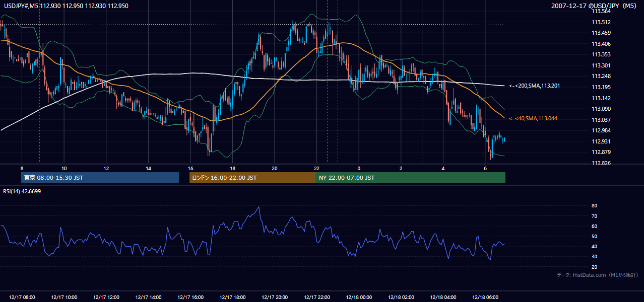Select the ロンドン 16:00-22:00 JST session bar
644x302 pixels.
pos(252,178)
